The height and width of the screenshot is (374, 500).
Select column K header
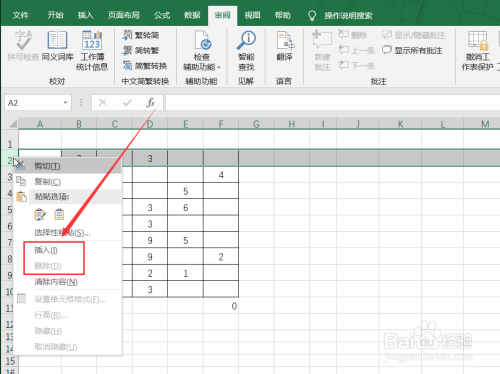(x=400, y=124)
